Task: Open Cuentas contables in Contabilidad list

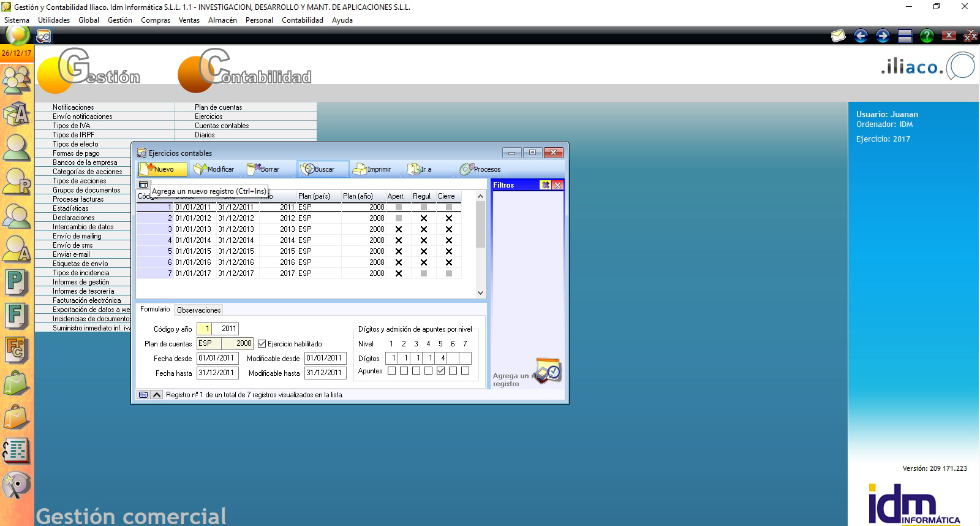Action: tap(222, 126)
